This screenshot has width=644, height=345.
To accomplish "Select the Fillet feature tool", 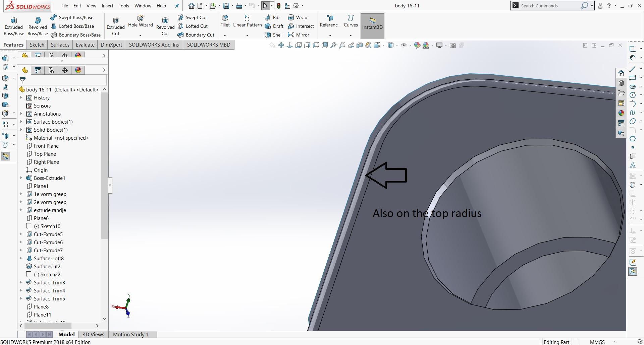I will [x=224, y=21].
